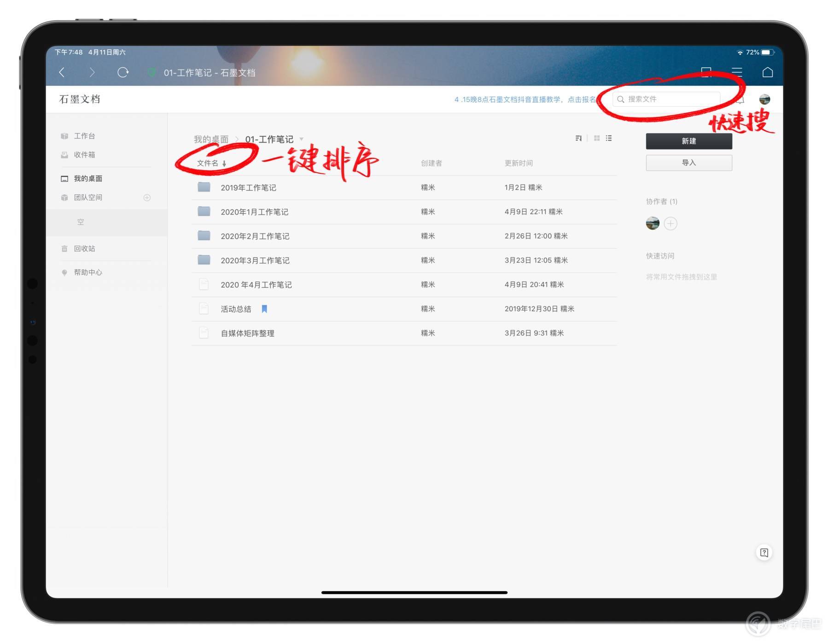
Task: Tap the page title 01-工作笔记 - 石墨文档
Action: click(209, 73)
